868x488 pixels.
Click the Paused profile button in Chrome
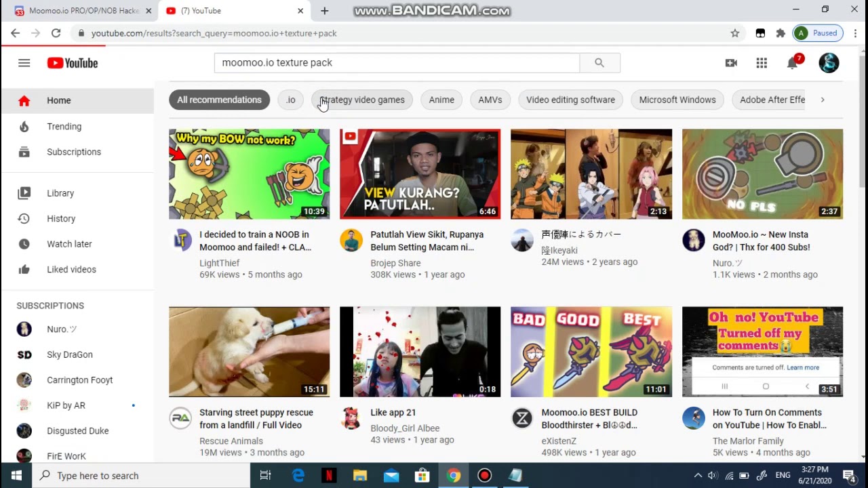(x=818, y=33)
